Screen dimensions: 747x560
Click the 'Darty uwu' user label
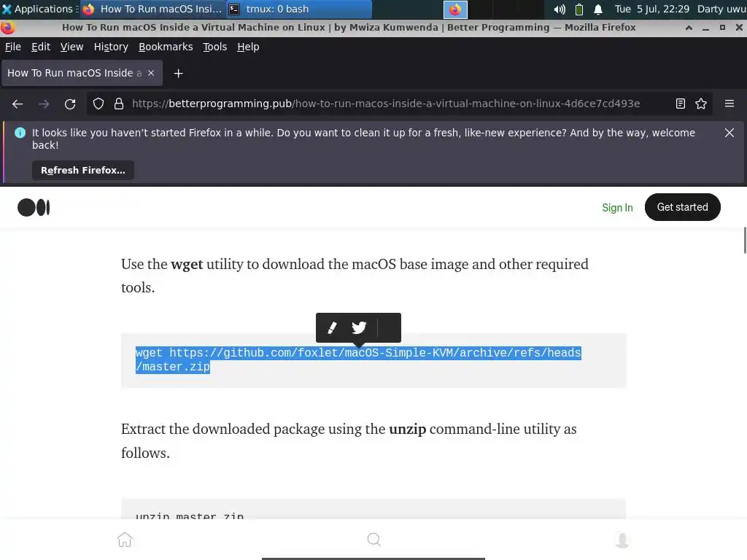coord(721,9)
